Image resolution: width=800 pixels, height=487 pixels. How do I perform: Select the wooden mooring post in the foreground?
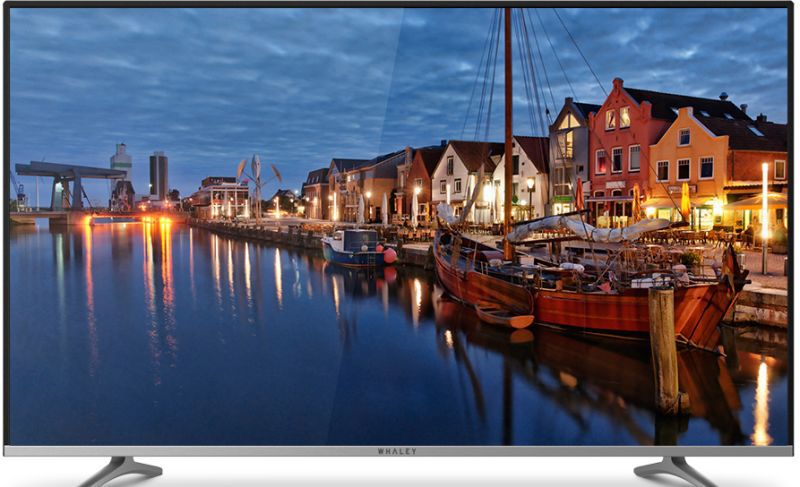point(663,350)
